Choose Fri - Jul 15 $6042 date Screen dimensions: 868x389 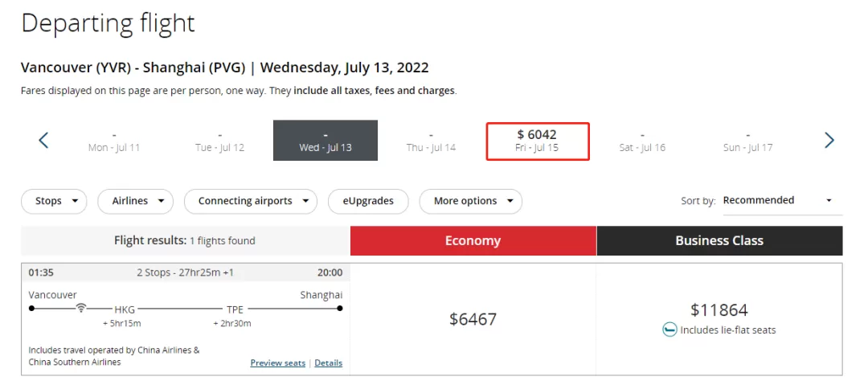click(x=537, y=141)
